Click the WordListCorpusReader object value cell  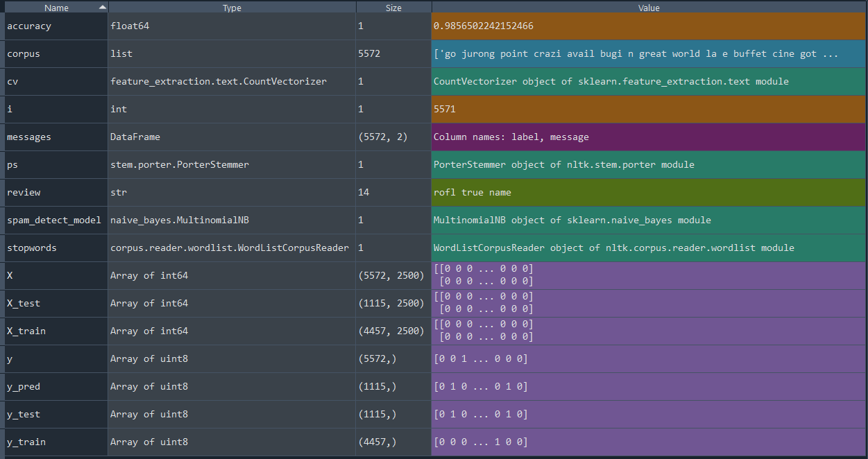(613, 248)
